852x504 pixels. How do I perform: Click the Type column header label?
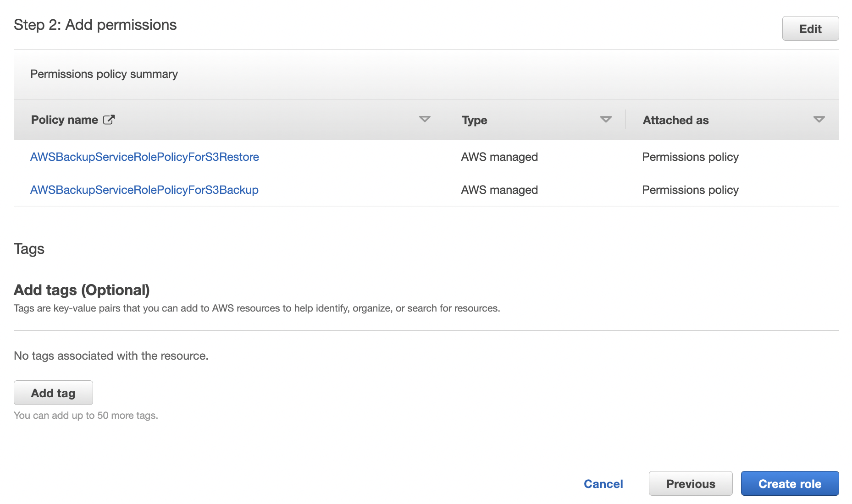coord(474,121)
